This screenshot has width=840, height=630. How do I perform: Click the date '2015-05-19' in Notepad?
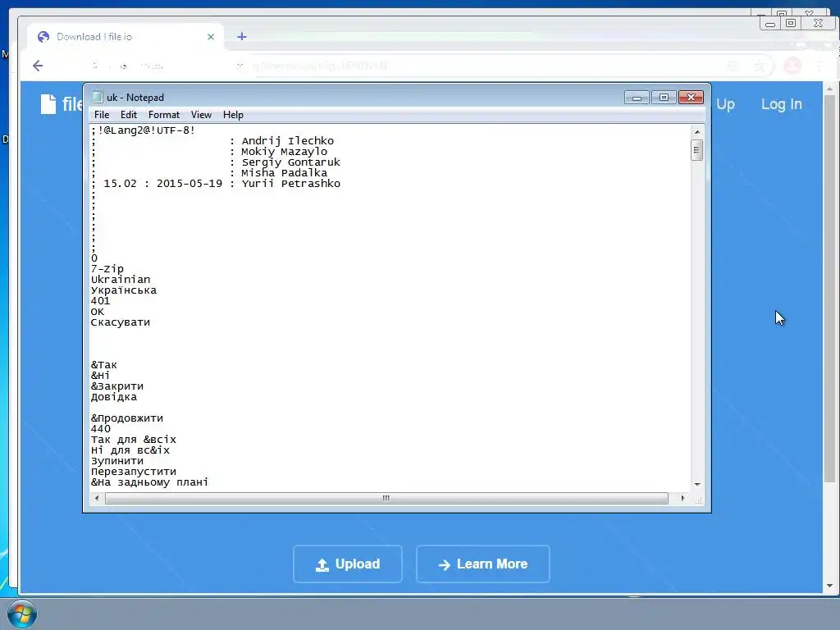[189, 184]
